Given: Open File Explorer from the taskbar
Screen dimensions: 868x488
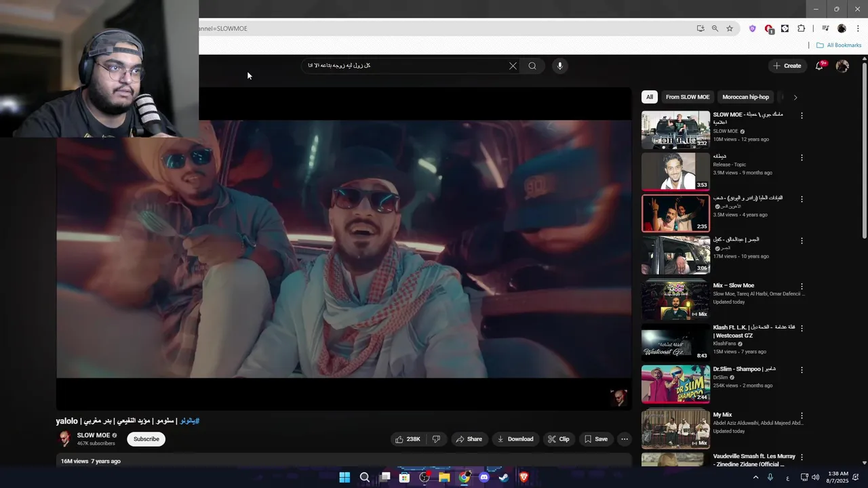Looking at the screenshot, I should [x=444, y=477].
